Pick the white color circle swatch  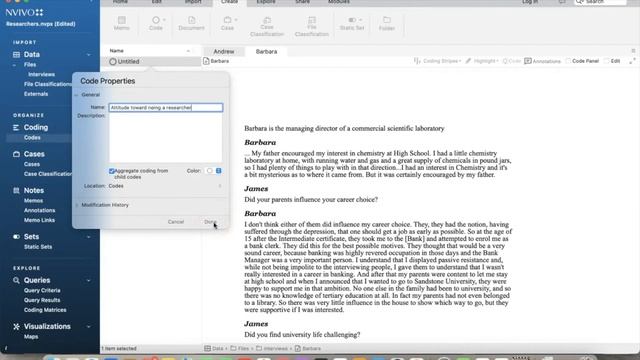209,171
